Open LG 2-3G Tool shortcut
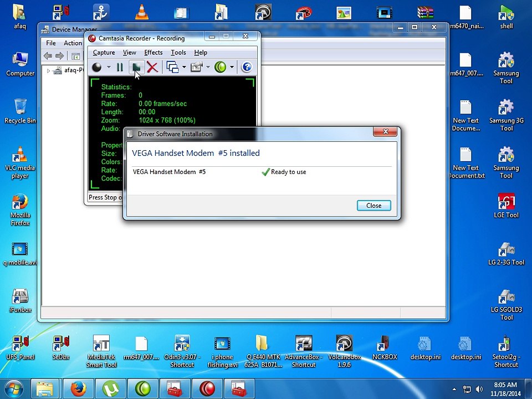Image resolution: width=532 pixels, height=399 pixels. (506, 254)
